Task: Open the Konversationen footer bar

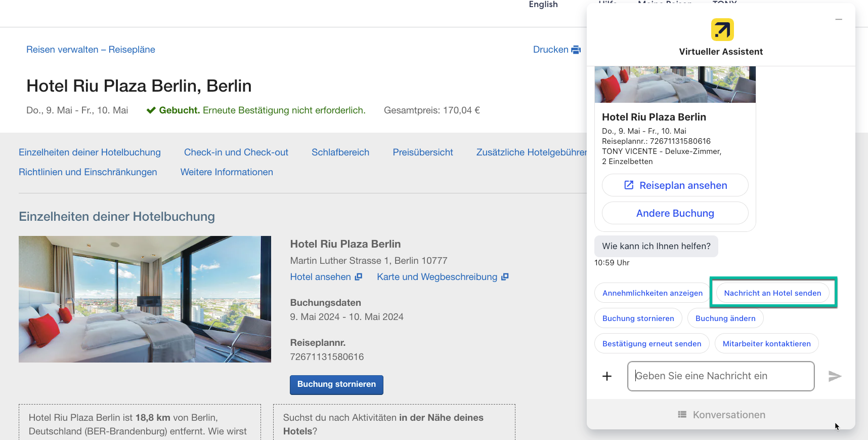Action: click(x=721, y=415)
